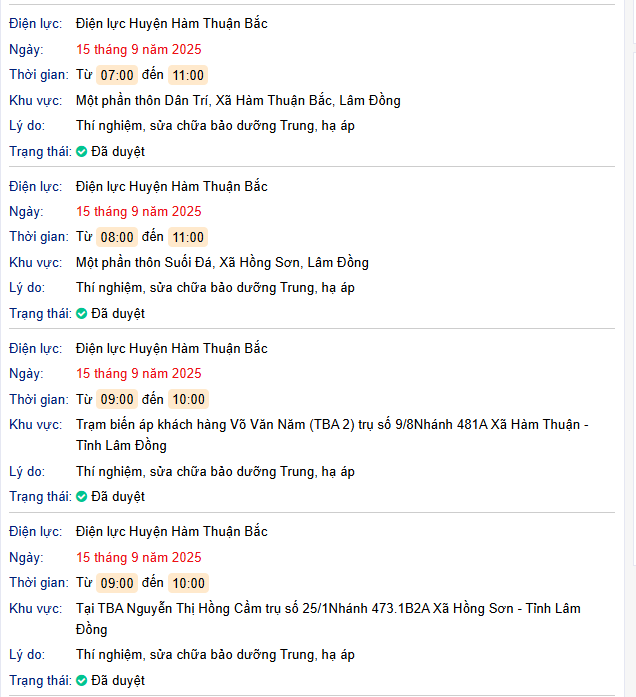636x697 pixels.
Task: Click the red date in the Suối Đá entry
Action: pyautogui.click(x=138, y=211)
